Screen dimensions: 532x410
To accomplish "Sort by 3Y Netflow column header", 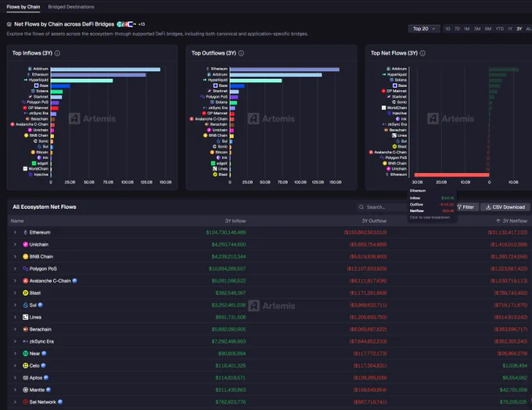I will 512,221.
